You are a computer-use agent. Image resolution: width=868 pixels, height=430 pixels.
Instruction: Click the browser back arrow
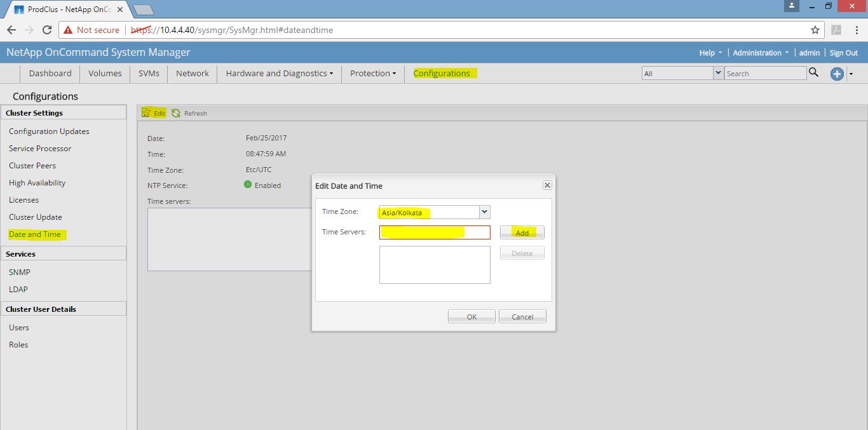[x=11, y=29]
